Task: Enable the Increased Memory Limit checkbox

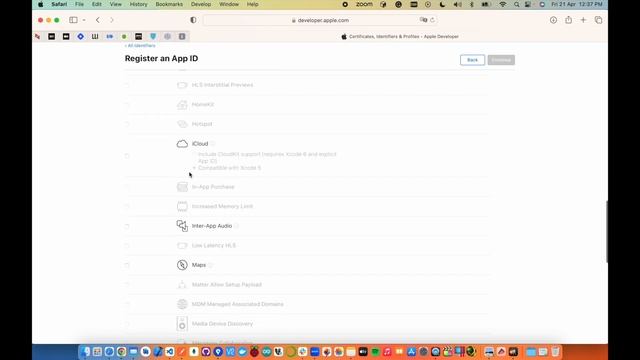Action: (127, 207)
